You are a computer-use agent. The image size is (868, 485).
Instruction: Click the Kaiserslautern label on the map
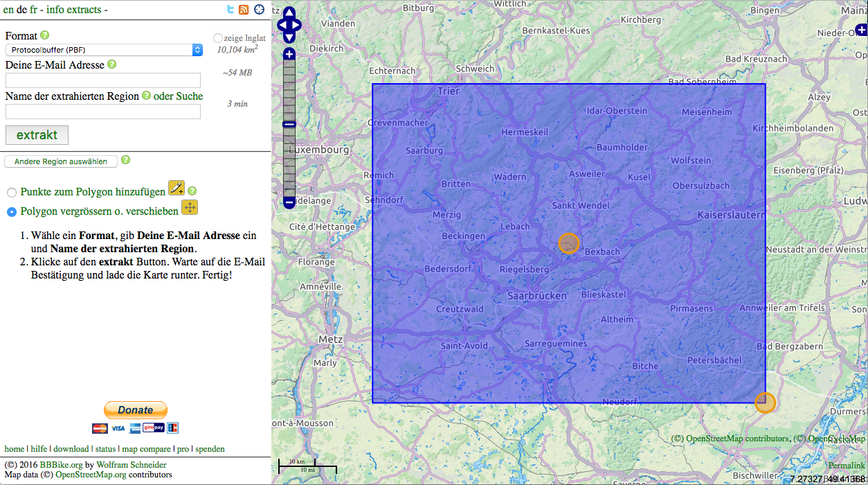[732, 215]
